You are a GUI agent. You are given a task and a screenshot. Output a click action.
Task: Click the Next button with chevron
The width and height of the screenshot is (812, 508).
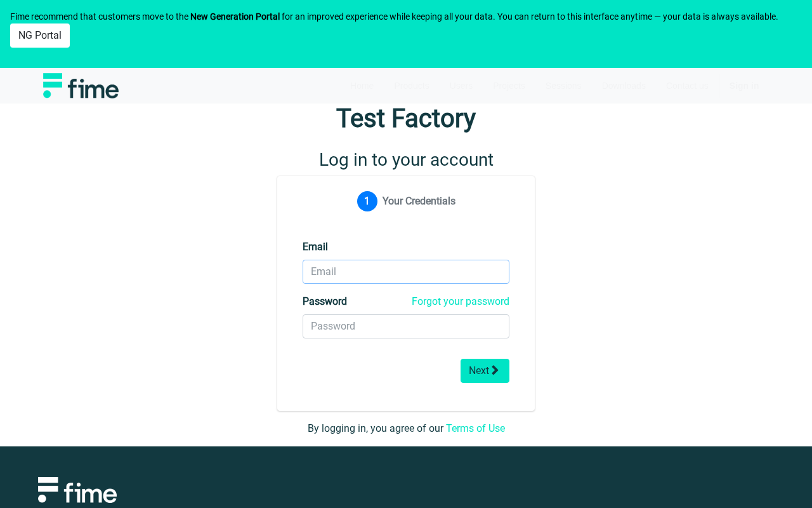point(485,371)
